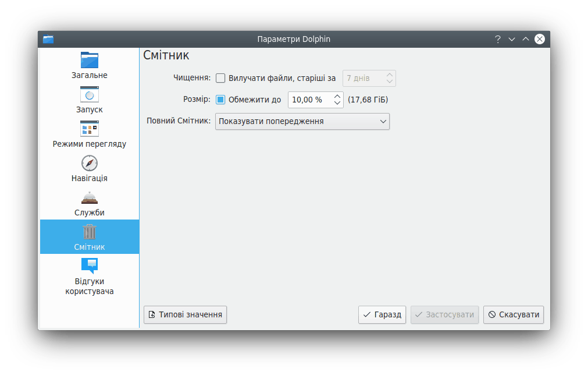
Task: Click the 10,00 % size input field
Action: pos(309,100)
